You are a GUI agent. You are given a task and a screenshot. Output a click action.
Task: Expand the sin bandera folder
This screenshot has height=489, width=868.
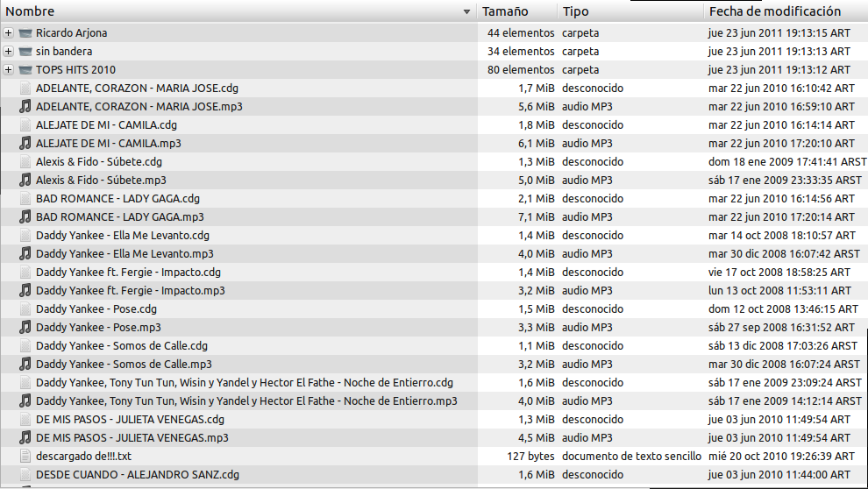pos(8,52)
